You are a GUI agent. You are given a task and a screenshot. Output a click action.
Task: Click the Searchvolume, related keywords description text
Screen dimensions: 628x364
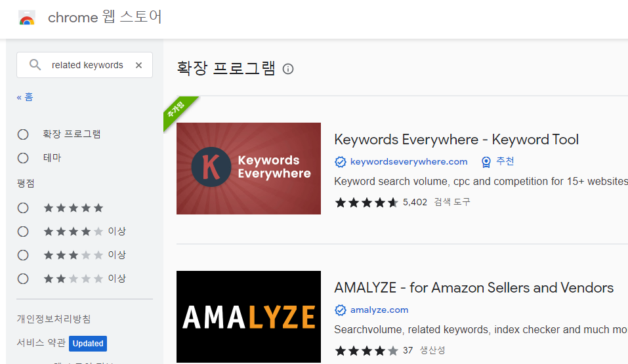tap(480, 329)
